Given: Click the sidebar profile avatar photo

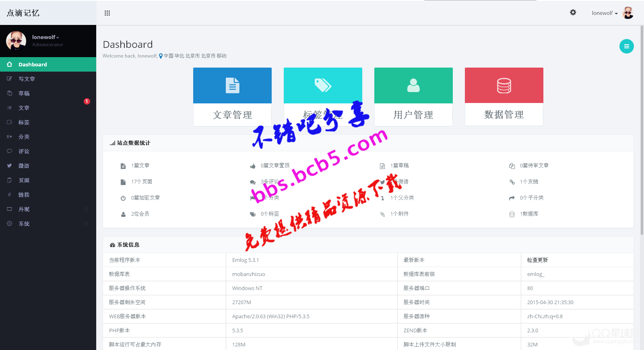Looking at the screenshot, I should tap(16, 41).
